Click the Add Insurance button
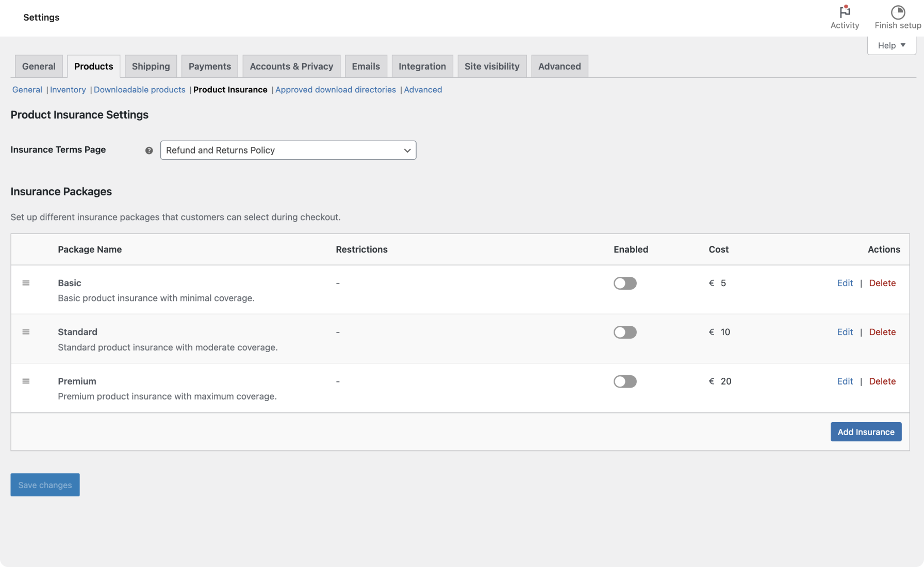 click(866, 431)
